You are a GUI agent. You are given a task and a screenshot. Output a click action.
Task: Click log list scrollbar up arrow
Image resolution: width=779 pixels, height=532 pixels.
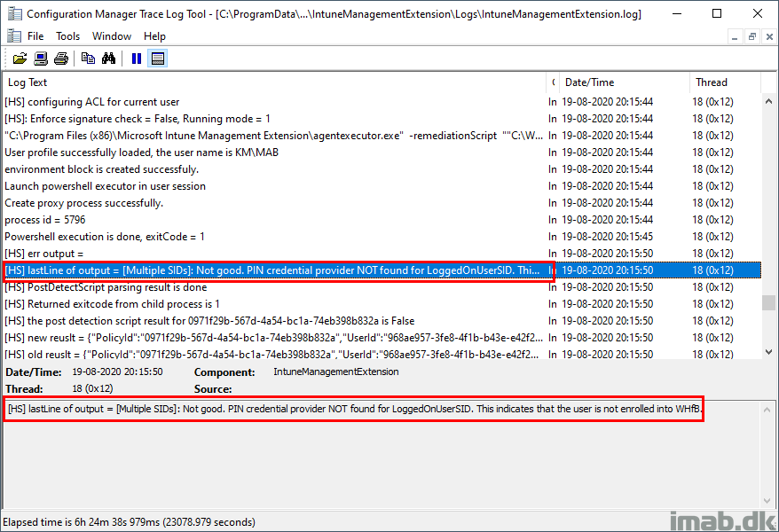pyautogui.click(x=768, y=101)
